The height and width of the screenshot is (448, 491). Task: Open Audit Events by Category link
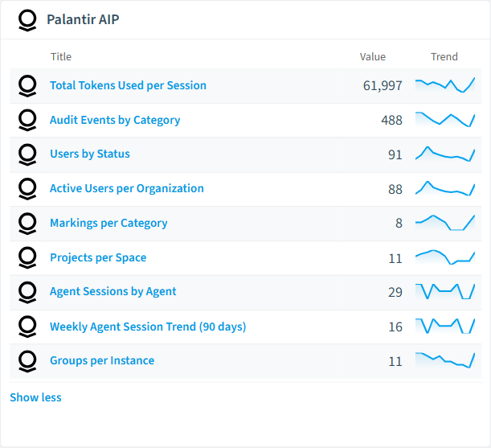[115, 120]
